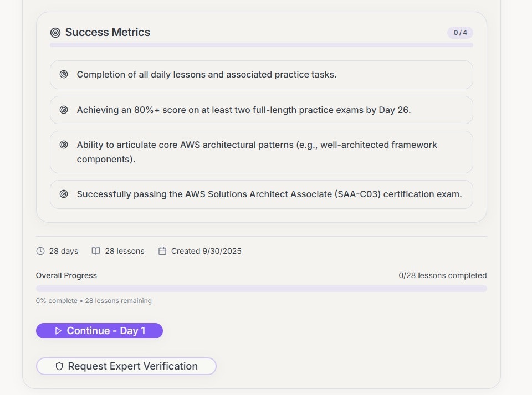Click the Success Metrics progress bar

tap(261, 45)
